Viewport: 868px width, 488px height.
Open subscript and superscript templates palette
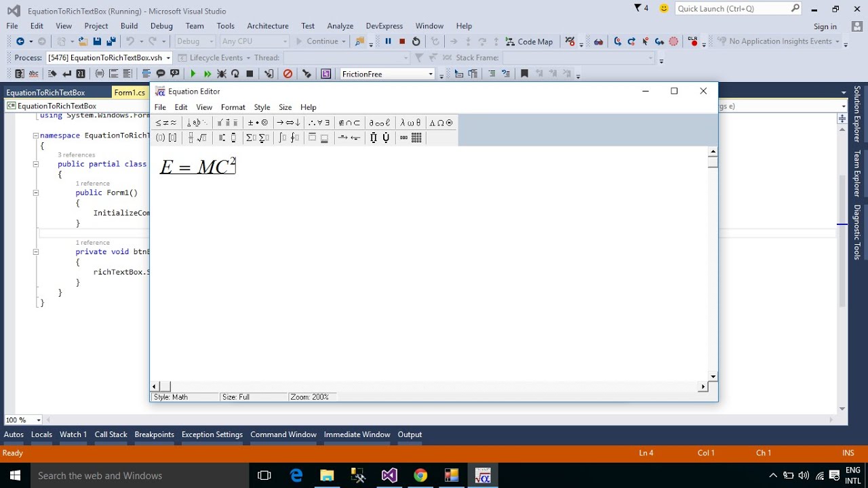(x=228, y=138)
